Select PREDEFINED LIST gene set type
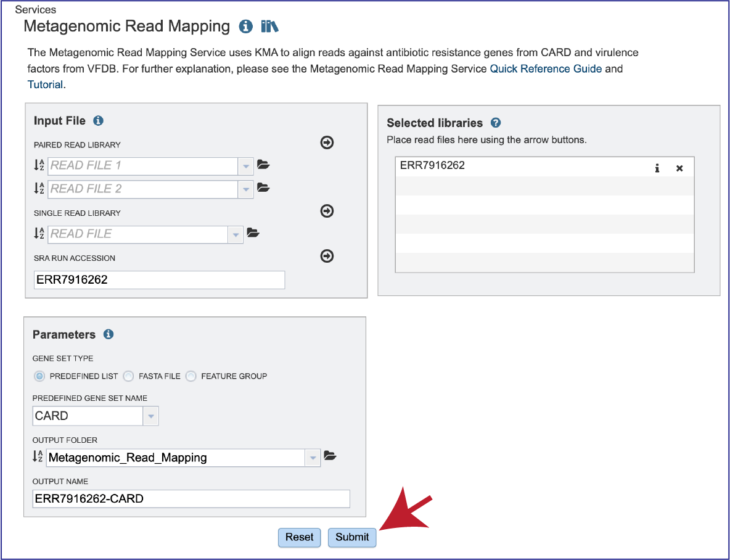 coord(39,376)
